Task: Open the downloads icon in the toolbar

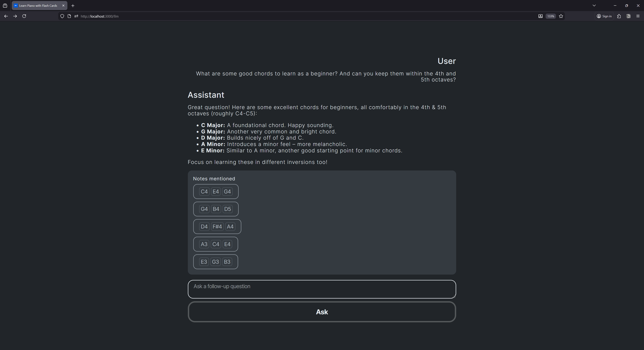Action: click(540, 16)
